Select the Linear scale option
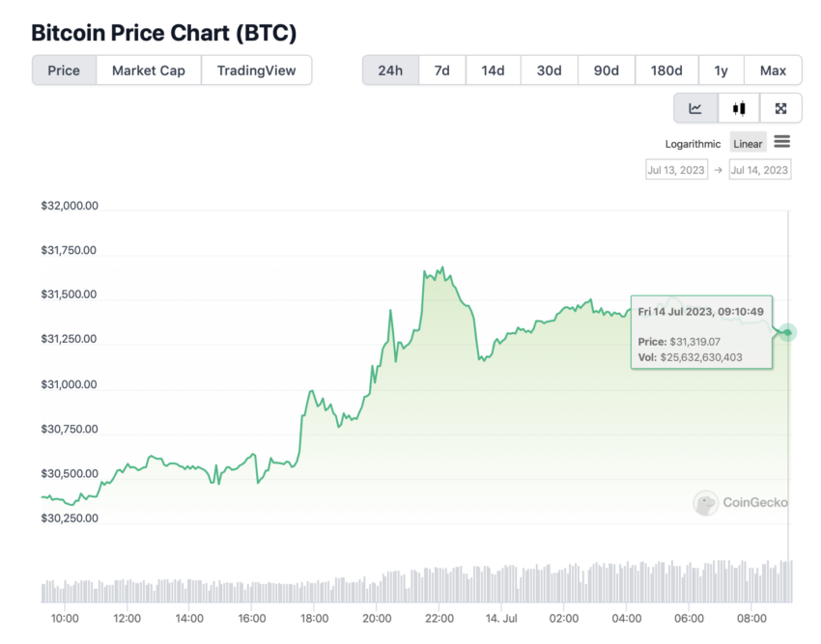The height and width of the screenshot is (644, 821). (748, 144)
